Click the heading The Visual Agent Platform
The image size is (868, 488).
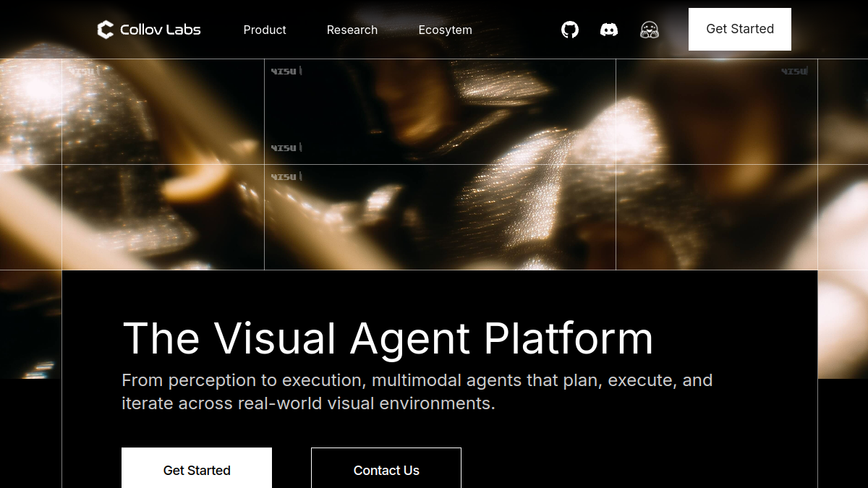[388, 338]
